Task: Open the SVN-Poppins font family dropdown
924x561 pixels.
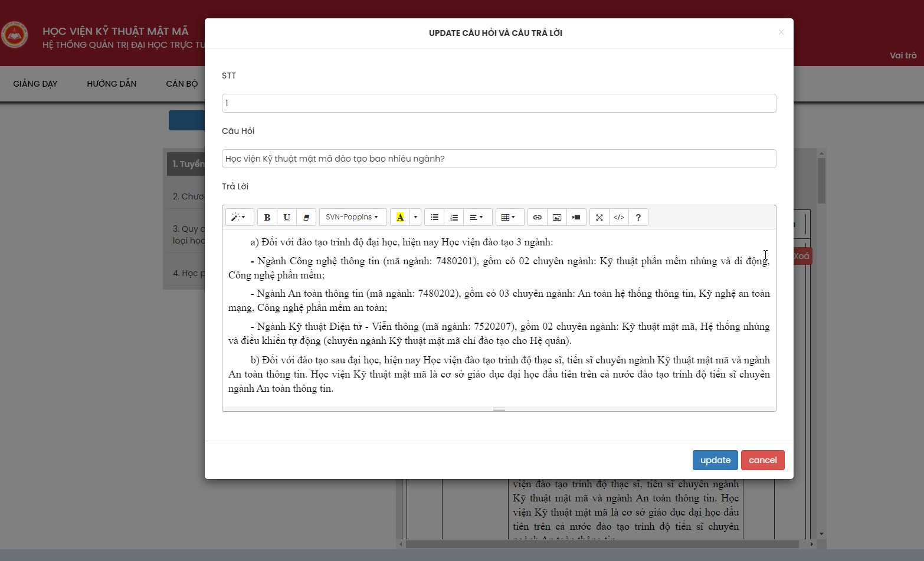Action: click(353, 217)
